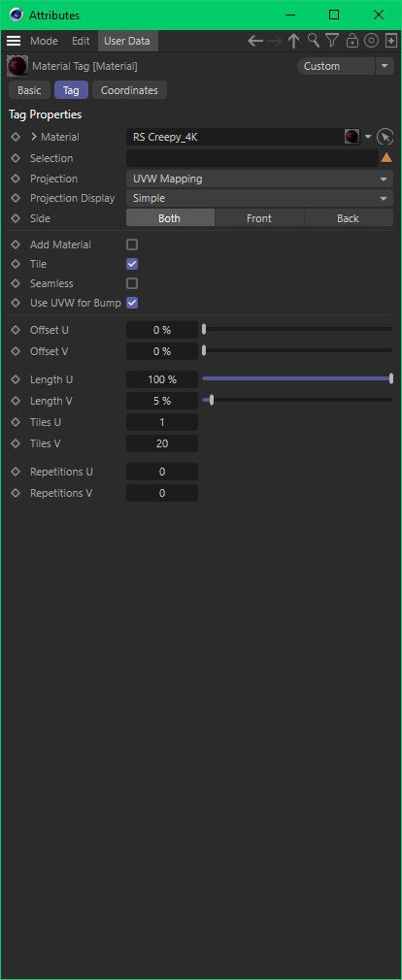
Task: Click the material picker cursor icon
Action: click(x=385, y=137)
